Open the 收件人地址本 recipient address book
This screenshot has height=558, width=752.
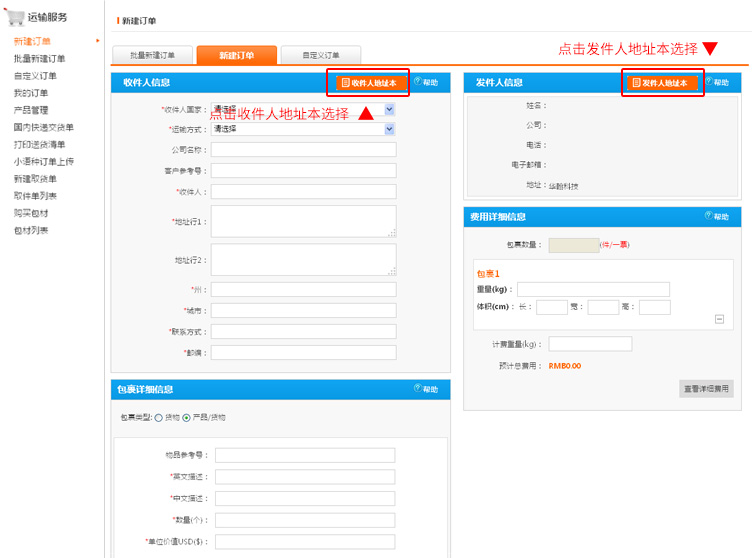(x=368, y=83)
